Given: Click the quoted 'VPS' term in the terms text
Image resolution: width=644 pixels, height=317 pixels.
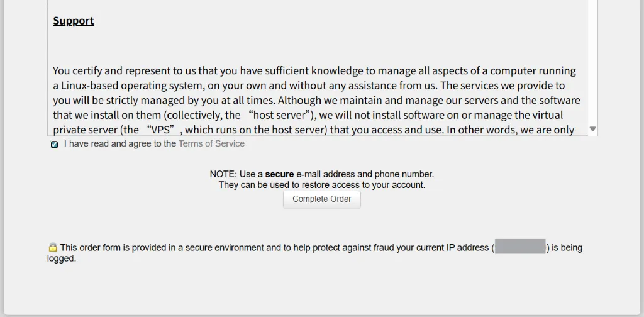Looking at the screenshot, I should (x=164, y=130).
